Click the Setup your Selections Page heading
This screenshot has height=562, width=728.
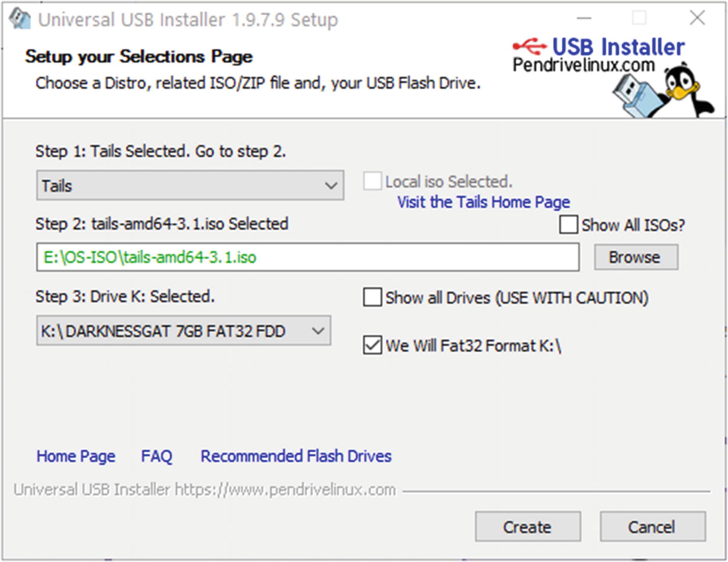[138, 56]
